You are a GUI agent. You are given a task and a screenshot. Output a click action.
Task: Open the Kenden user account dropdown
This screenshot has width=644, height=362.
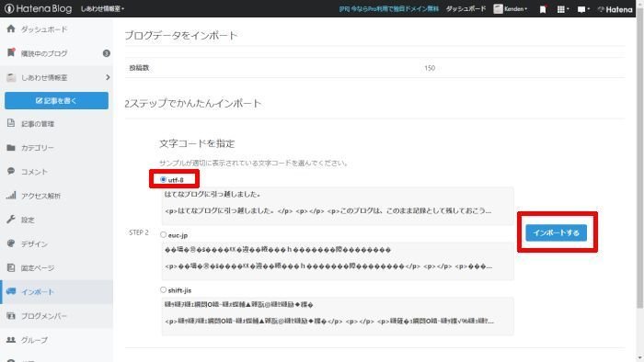click(x=511, y=8)
